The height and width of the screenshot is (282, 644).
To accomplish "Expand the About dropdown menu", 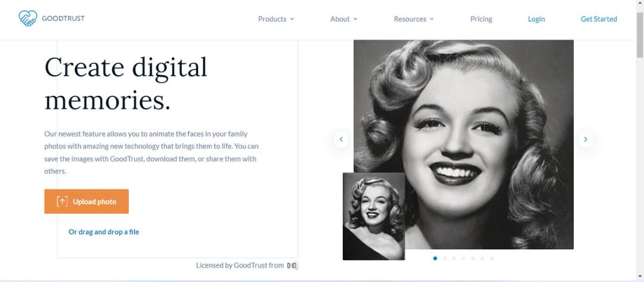I will pyautogui.click(x=344, y=19).
